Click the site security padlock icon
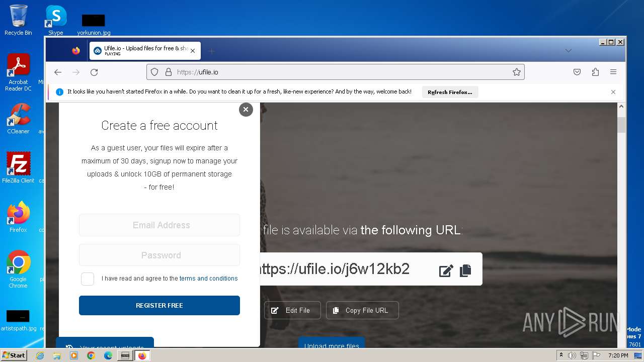Screen dimensions: 644x362 click(x=169, y=72)
